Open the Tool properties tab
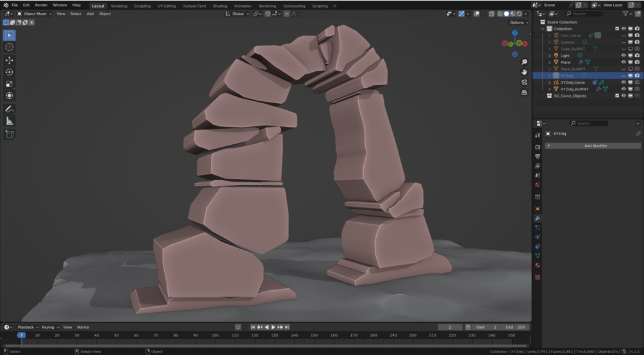 pyautogui.click(x=538, y=135)
